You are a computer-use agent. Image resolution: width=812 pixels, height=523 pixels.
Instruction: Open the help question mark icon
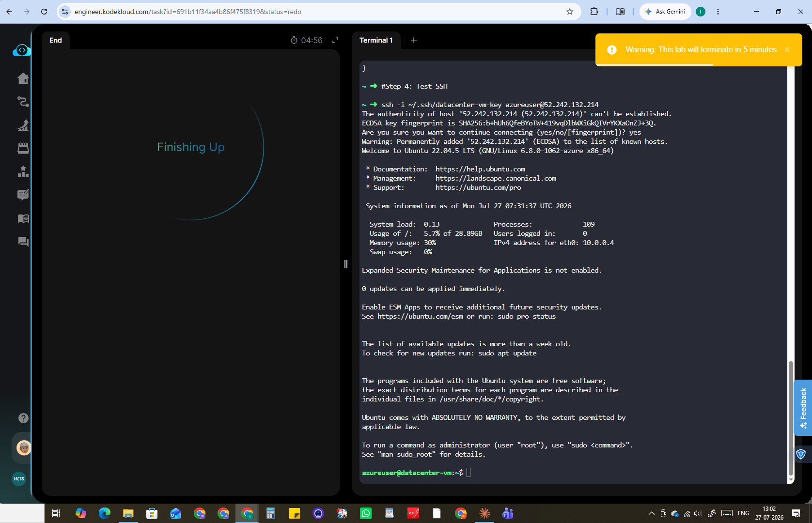coord(23,418)
